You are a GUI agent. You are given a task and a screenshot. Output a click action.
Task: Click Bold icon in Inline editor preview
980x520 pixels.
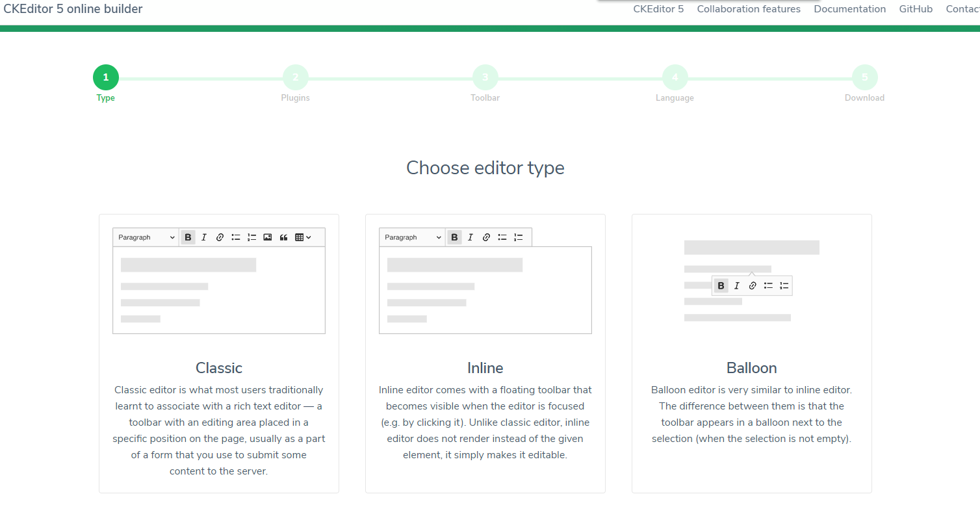[454, 237]
